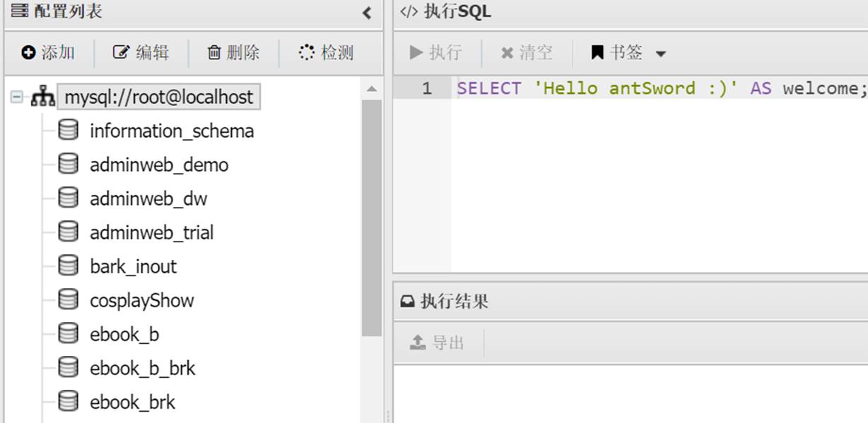Open the cosplayShow database
The height and width of the screenshot is (423, 868).
(141, 300)
